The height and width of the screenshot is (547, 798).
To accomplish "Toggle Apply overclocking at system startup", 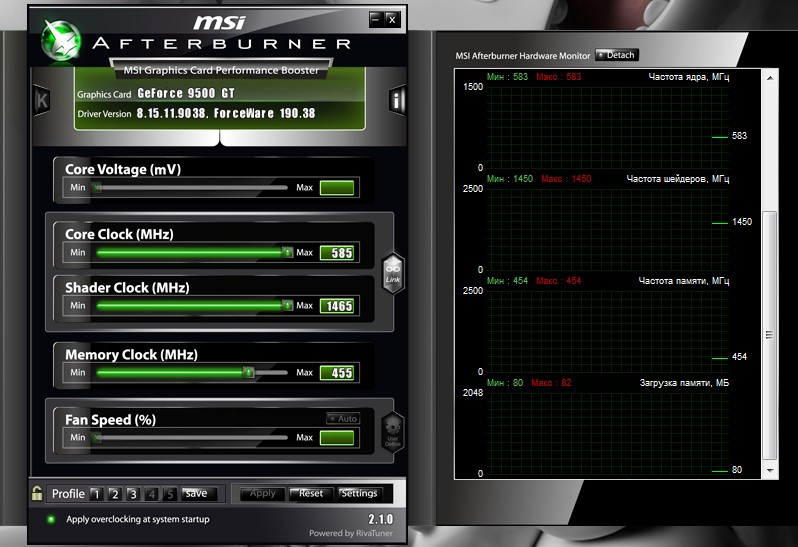I will coord(51,520).
